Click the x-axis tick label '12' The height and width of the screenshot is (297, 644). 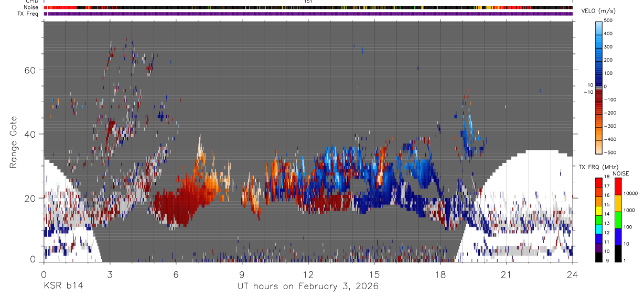point(308,274)
